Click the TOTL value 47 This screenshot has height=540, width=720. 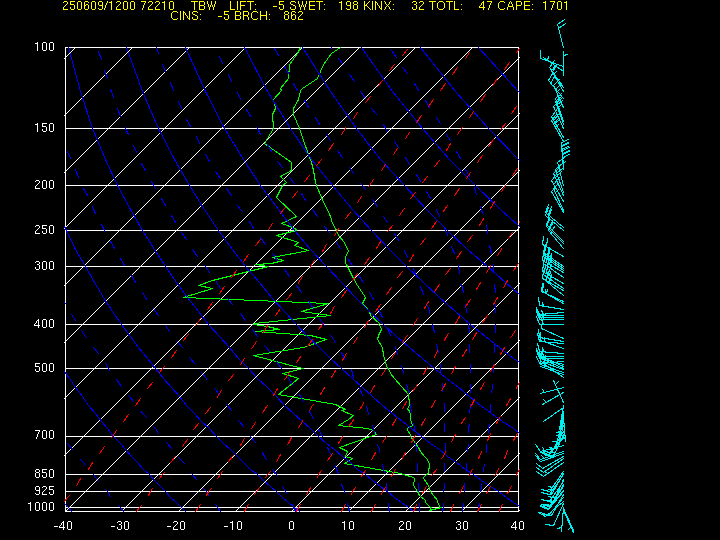pos(485,6)
